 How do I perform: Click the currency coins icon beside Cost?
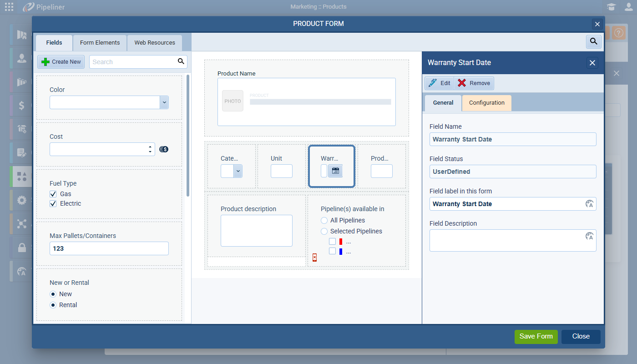click(x=164, y=149)
